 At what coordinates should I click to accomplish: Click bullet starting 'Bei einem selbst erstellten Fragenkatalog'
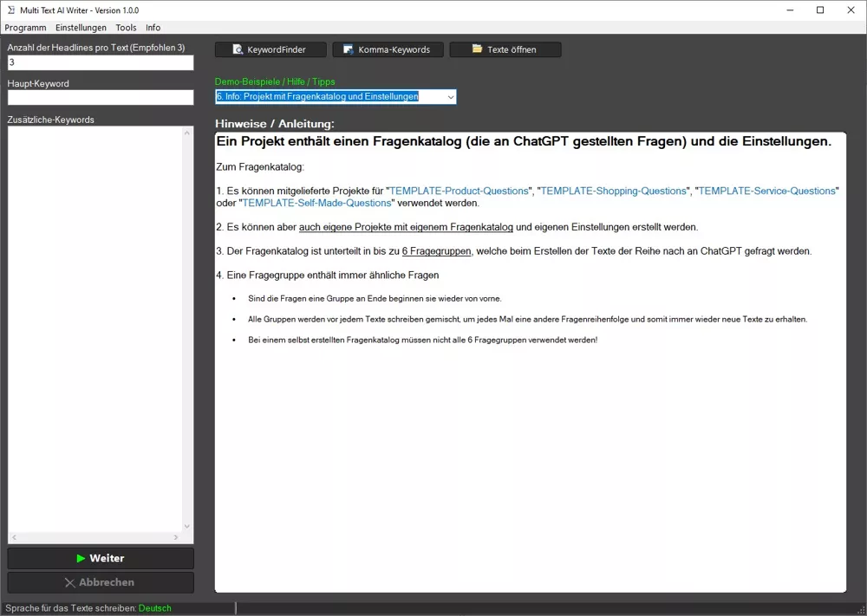[422, 340]
